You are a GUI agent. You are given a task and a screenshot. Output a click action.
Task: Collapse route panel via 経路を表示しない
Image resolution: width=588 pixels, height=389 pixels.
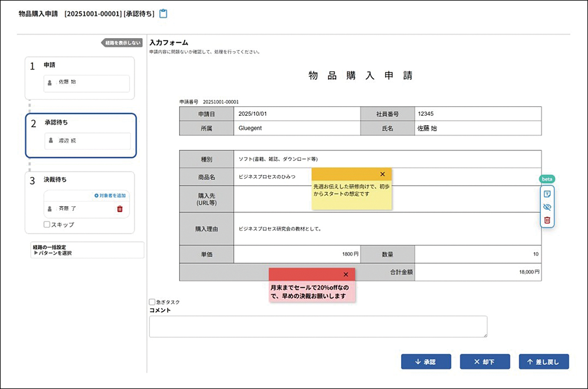pyautogui.click(x=122, y=43)
